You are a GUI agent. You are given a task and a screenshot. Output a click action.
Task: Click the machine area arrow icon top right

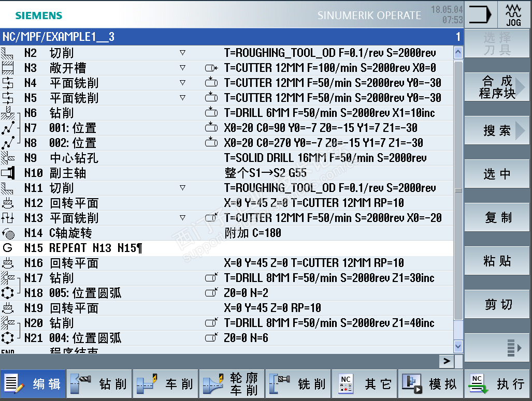tap(480, 15)
